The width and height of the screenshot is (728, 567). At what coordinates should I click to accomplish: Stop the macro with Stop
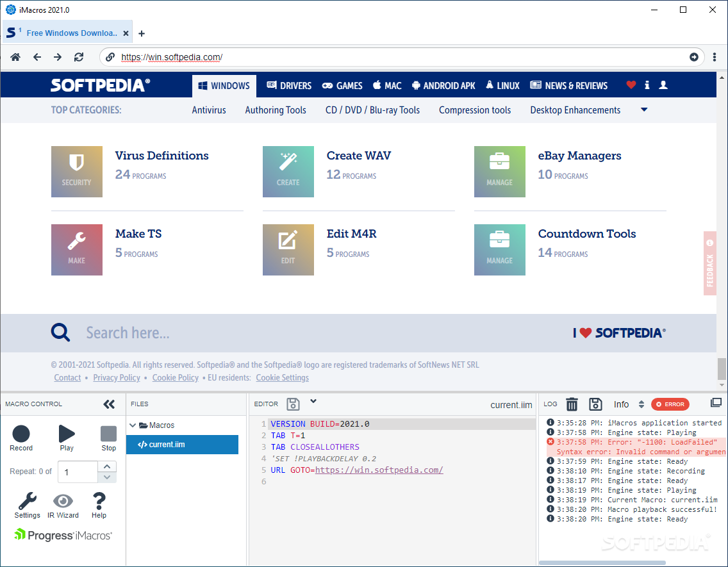(x=109, y=438)
